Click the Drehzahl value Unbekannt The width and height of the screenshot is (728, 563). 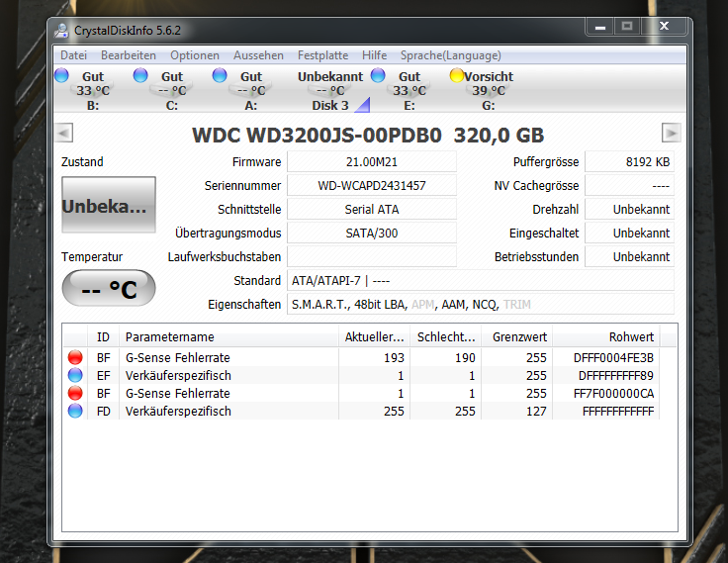click(x=629, y=210)
